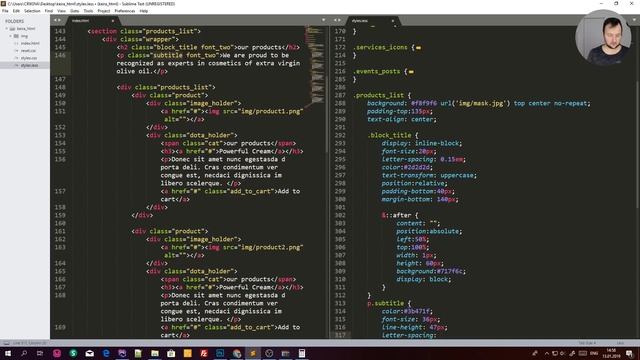Expand the img folder in sidebar
Image resolution: width=640 pixels, height=360 pixels.
coord(11,36)
